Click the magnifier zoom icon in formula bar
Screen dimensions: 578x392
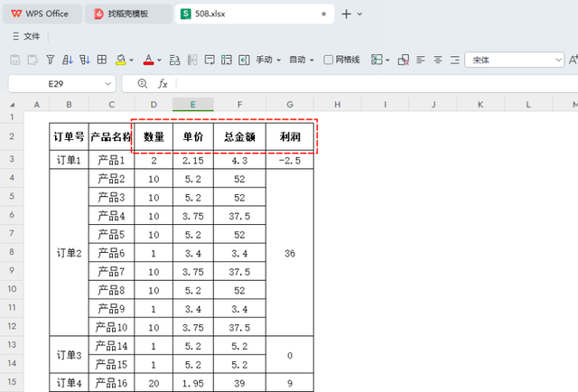[143, 84]
